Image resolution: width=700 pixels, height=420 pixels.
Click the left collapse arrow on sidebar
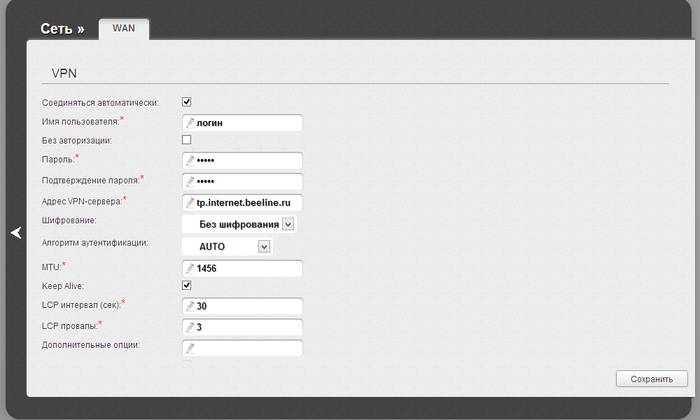[x=15, y=233]
